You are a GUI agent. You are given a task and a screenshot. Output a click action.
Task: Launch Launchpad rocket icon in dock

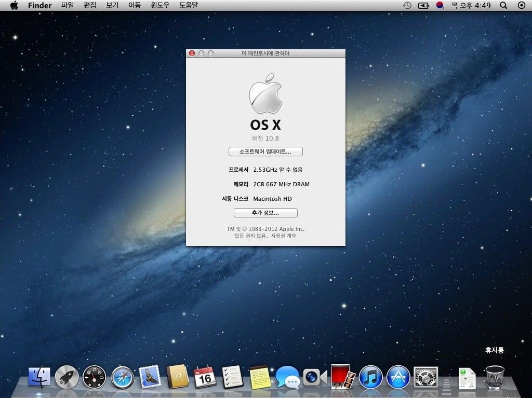pyautogui.click(x=66, y=377)
